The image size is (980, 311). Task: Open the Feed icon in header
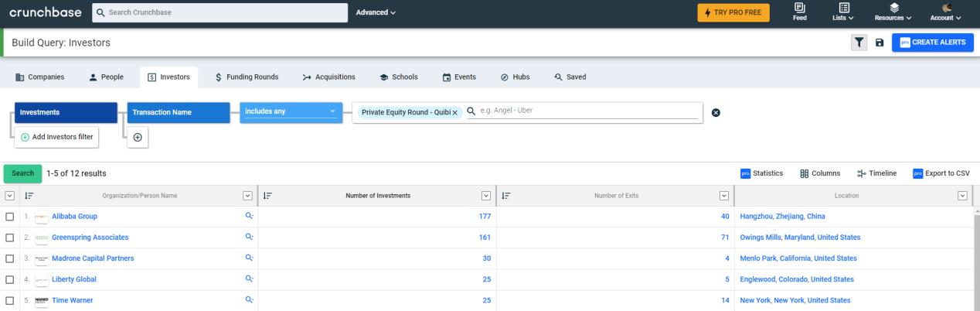pos(799,12)
